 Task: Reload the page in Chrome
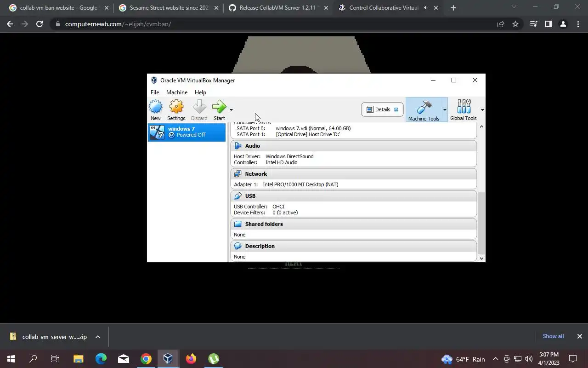[x=40, y=24]
